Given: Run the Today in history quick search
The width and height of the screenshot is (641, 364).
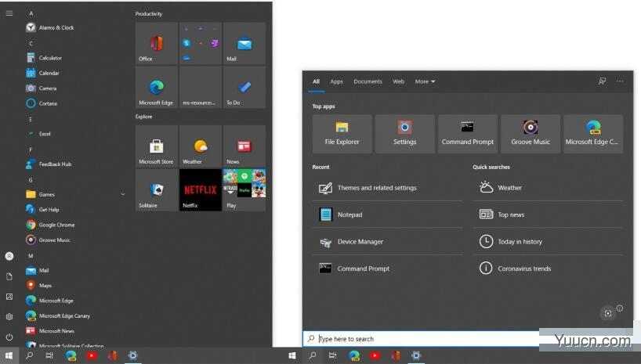Looking at the screenshot, I should (548, 242).
